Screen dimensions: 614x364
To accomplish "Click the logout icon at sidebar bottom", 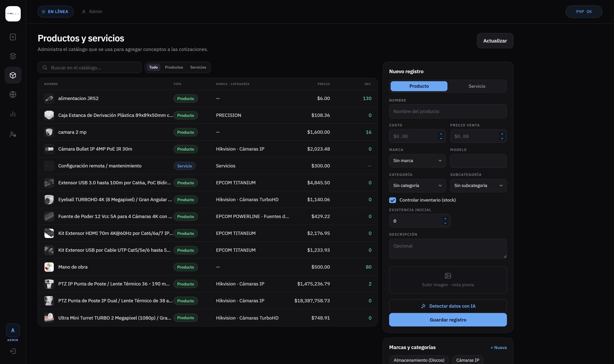I will click(x=13, y=351).
